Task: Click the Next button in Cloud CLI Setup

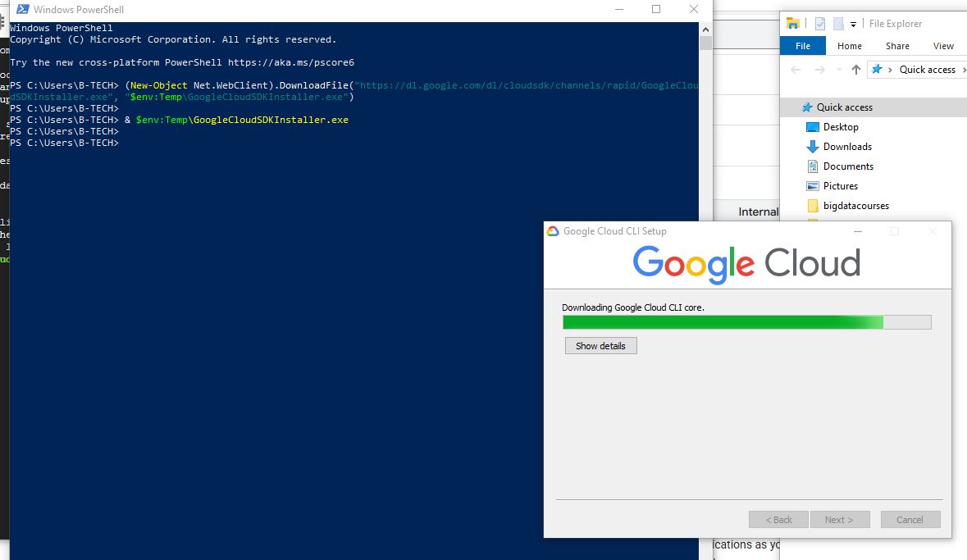Action: [x=839, y=520]
